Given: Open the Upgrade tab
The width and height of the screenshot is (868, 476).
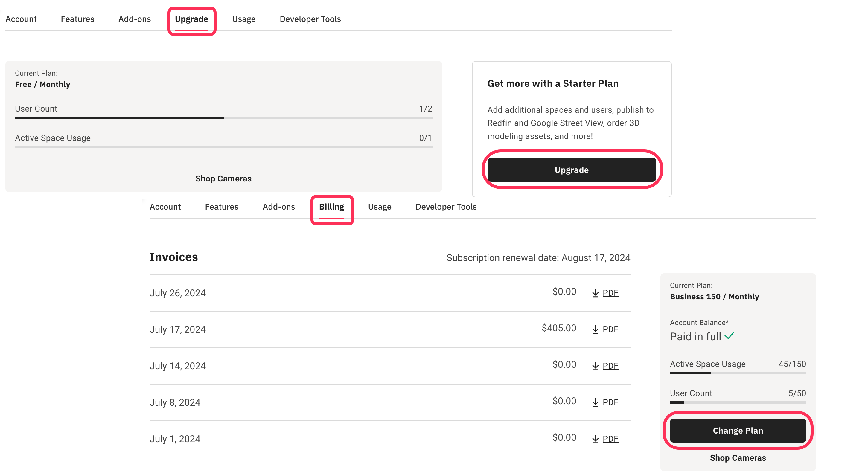Looking at the screenshot, I should pyautogui.click(x=191, y=19).
